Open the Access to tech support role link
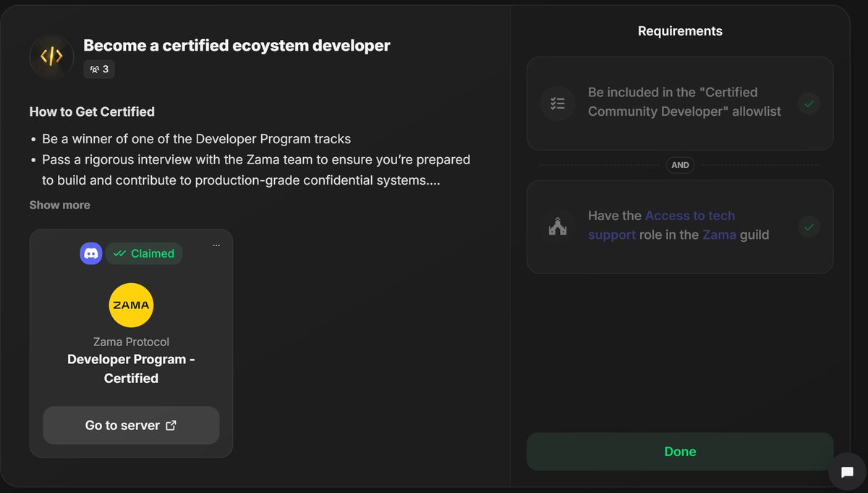Viewport: 868px width, 493px height. pyautogui.click(x=660, y=225)
